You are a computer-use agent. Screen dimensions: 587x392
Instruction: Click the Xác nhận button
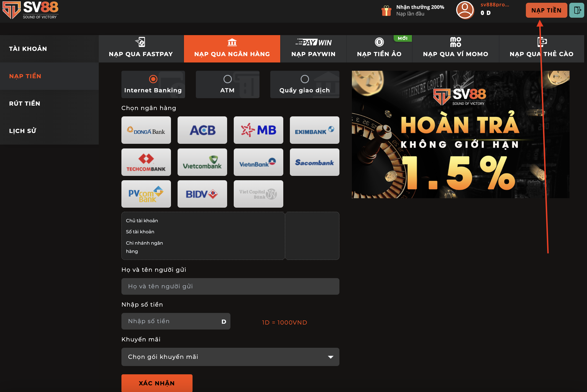(157, 383)
